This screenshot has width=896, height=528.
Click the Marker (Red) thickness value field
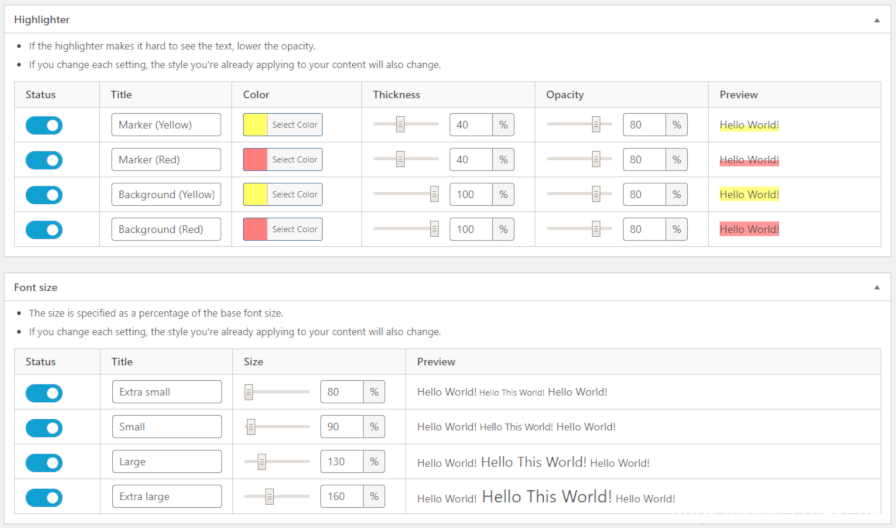coord(471,159)
